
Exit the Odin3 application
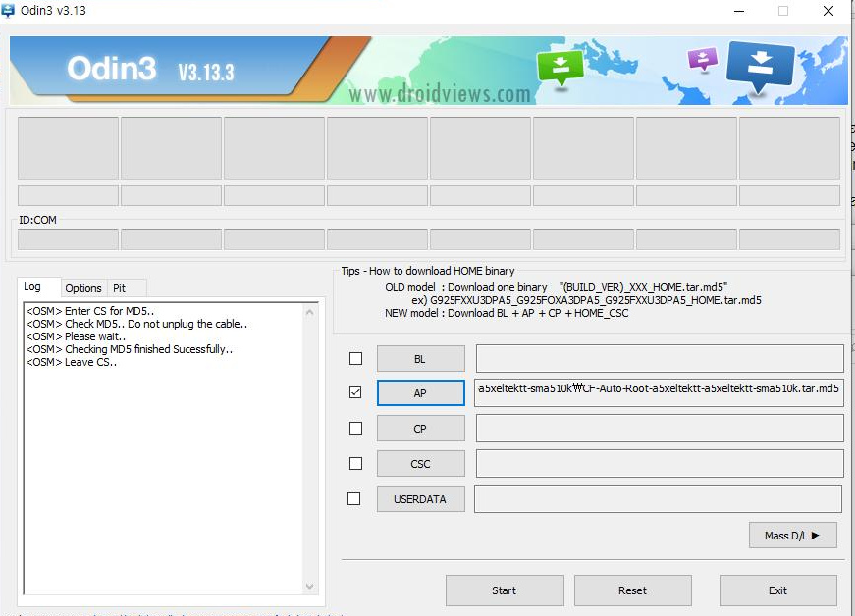778,590
